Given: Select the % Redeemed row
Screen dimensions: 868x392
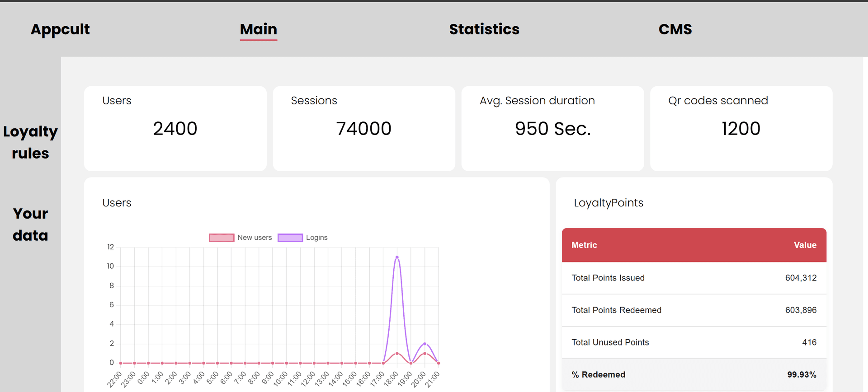Looking at the screenshot, I should [694, 374].
